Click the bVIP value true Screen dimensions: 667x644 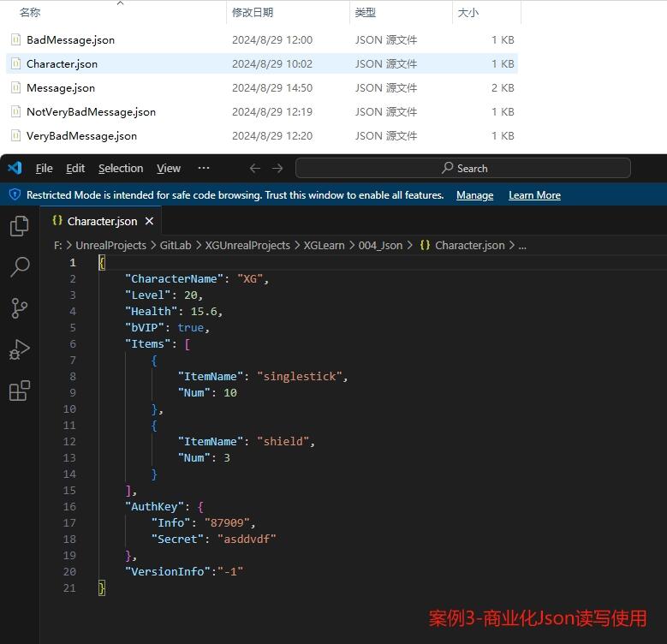click(x=191, y=328)
